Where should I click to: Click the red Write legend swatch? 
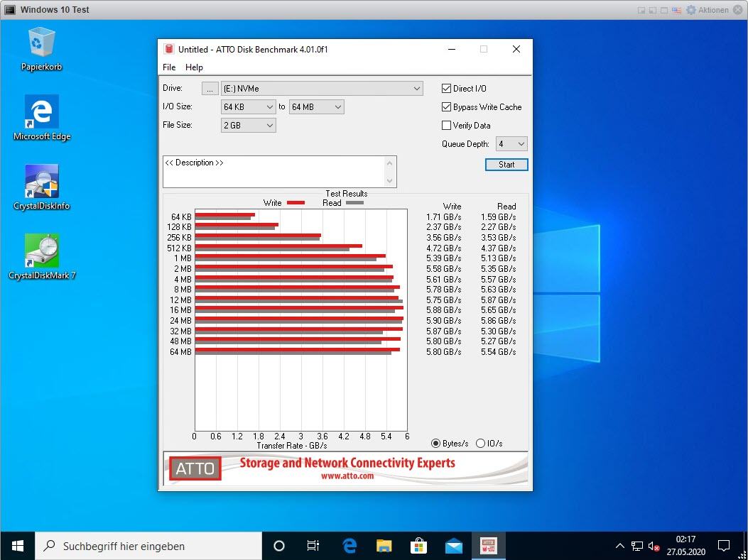(296, 203)
